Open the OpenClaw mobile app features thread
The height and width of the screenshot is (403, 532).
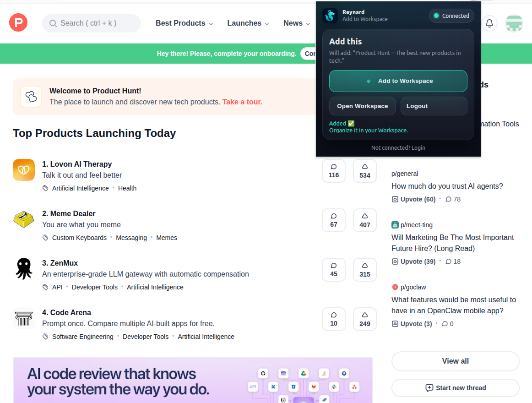tap(454, 305)
